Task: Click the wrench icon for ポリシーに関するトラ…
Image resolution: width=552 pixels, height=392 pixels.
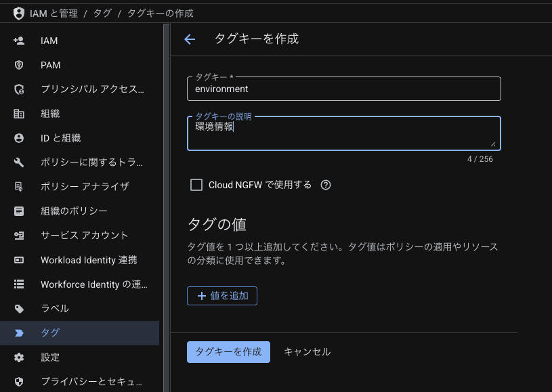Action: point(19,162)
